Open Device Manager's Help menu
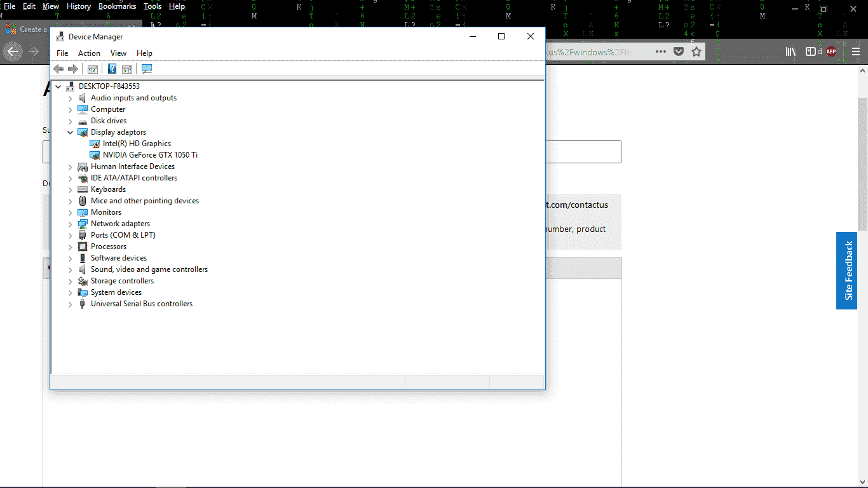Screen dimensions: 868x488 [x=144, y=53]
